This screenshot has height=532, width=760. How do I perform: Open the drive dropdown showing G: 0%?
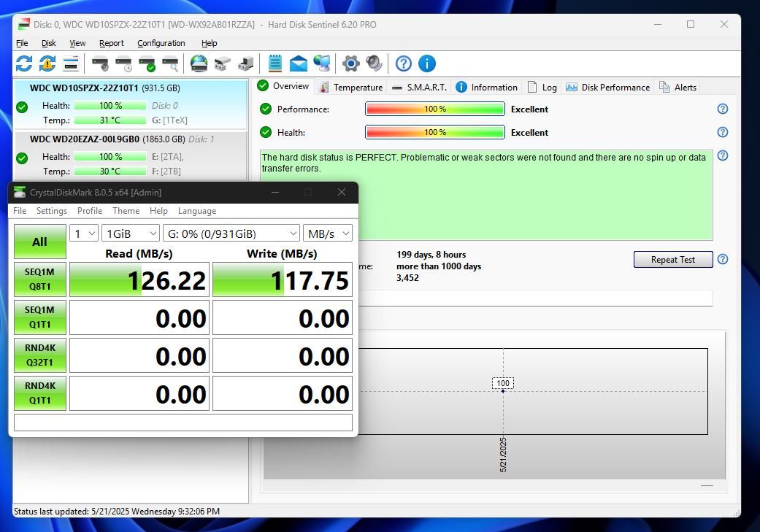pyautogui.click(x=231, y=234)
